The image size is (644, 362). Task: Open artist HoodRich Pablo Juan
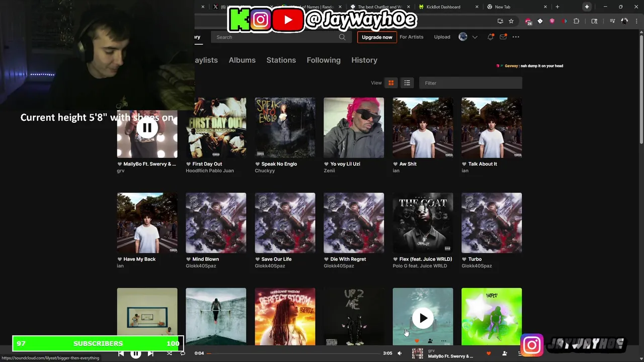tap(210, 170)
